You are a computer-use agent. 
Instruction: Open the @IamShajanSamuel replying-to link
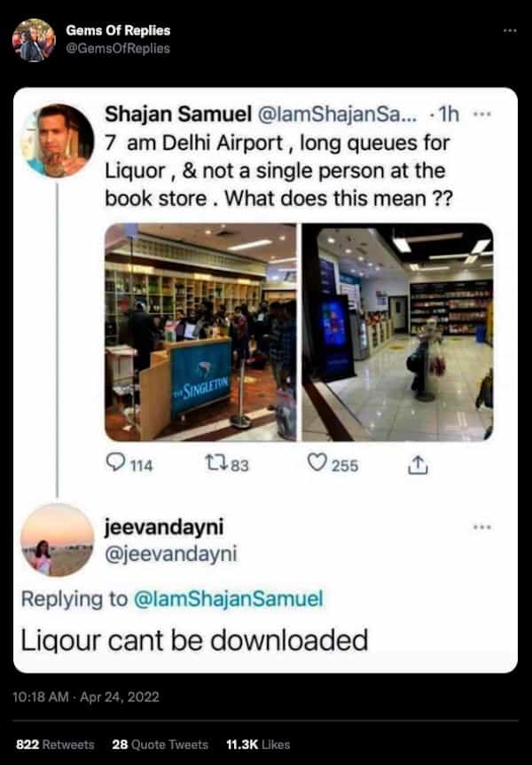tap(228, 599)
